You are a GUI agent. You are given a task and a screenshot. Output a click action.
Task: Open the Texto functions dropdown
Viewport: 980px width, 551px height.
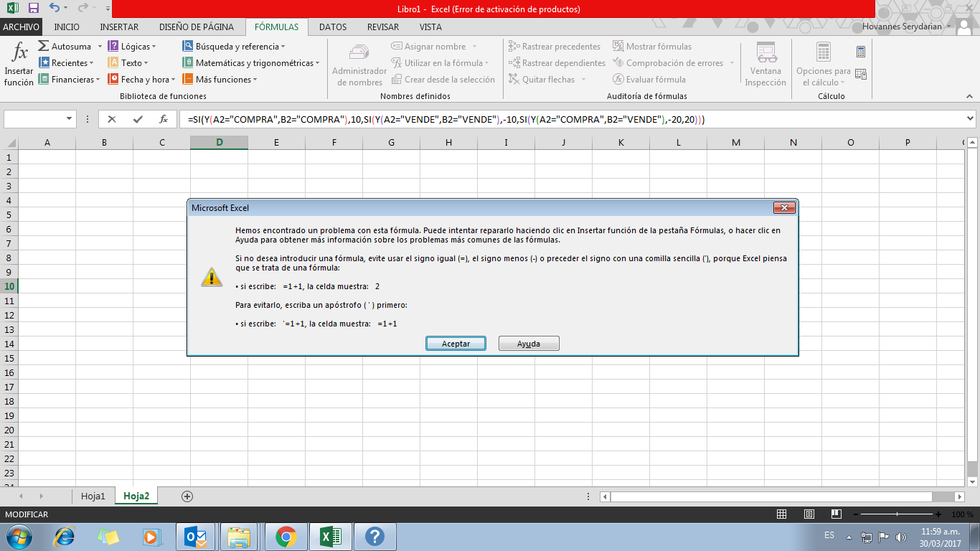(x=128, y=63)
